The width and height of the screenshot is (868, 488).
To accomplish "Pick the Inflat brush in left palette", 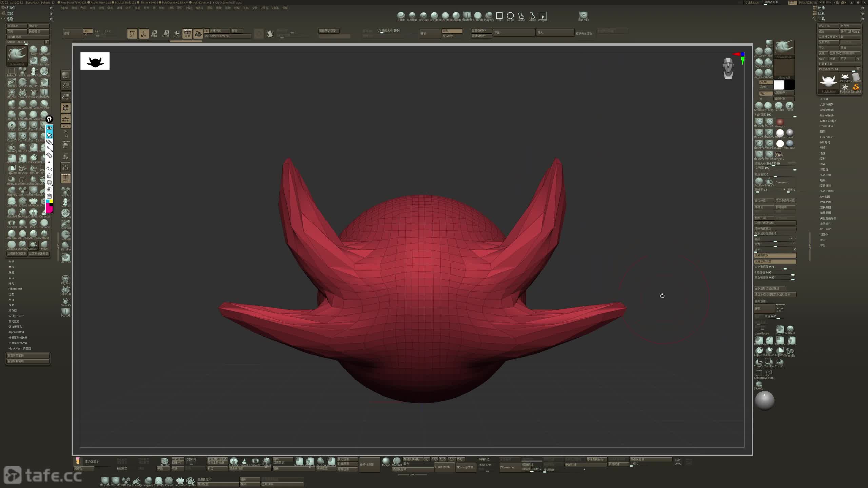I will pos(12,104).
